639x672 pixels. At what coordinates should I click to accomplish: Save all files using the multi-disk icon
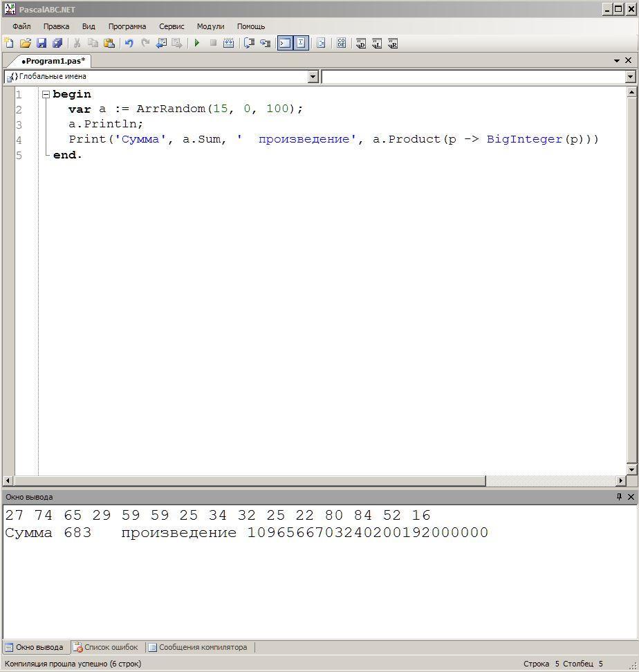pos(57,43)
